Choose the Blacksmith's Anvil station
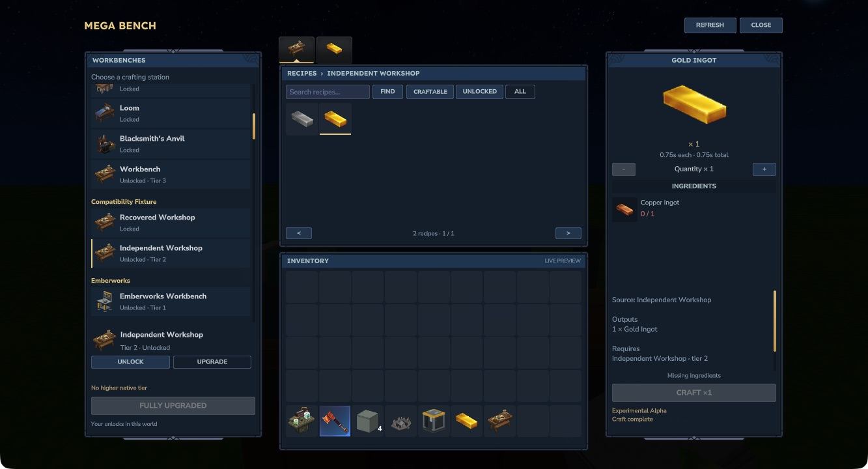Image resolution: width=868 pixels, height=469 pixels. 171,144
